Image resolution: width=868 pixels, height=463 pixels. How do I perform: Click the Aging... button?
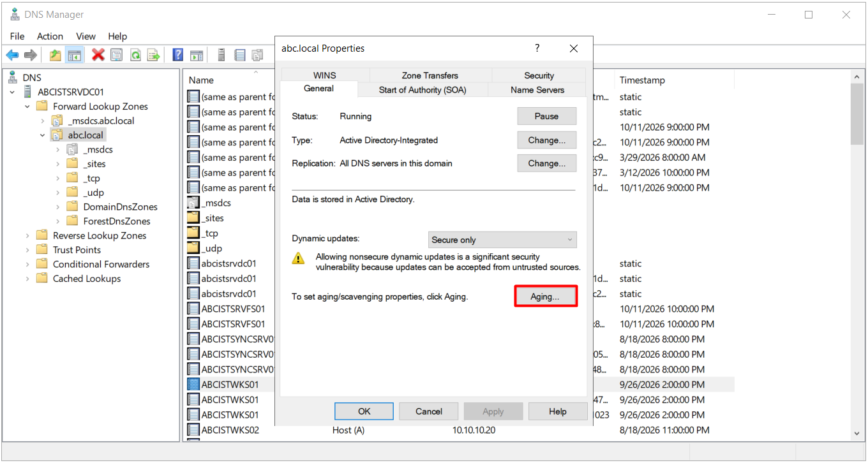pyautogui.click(x=545, y=297)
